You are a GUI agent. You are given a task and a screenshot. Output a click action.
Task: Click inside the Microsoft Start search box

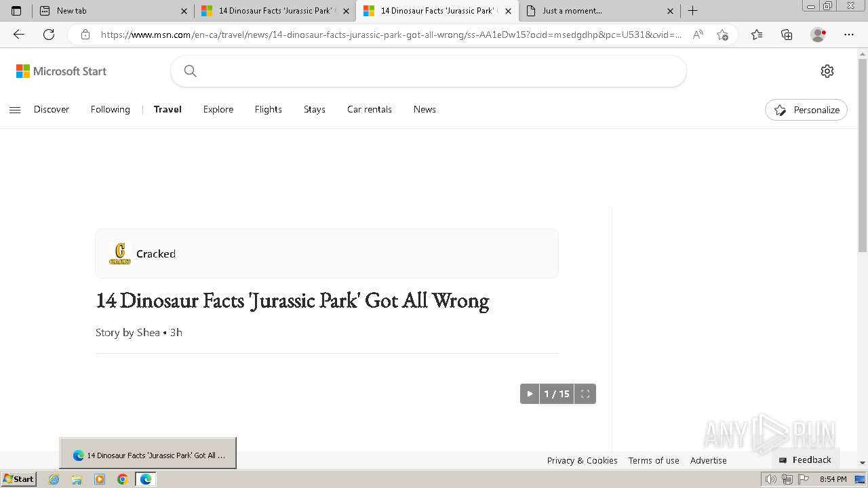tap(429, 71)
